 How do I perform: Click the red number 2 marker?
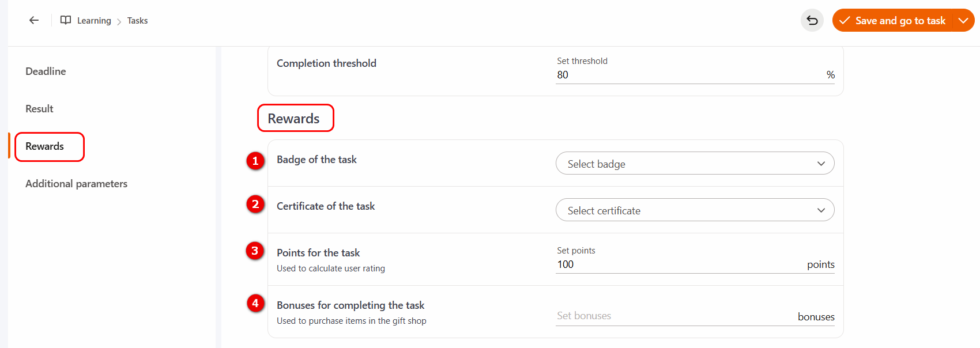[255, 204]
